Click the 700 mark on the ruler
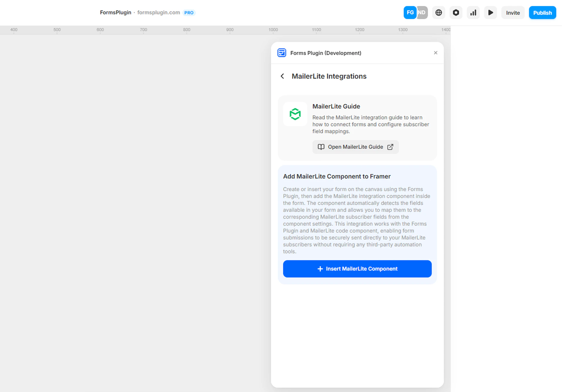This screenshot has height=392, width=562. 143,30
